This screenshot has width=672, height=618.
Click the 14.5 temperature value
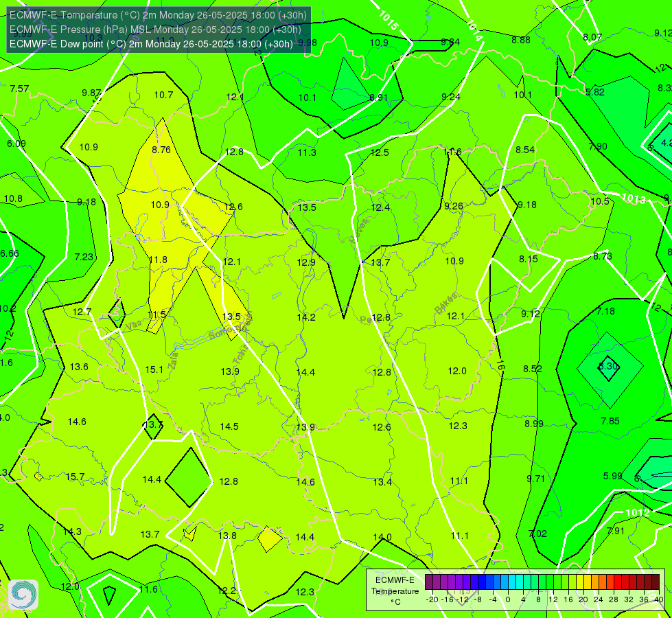click(229, 426)
